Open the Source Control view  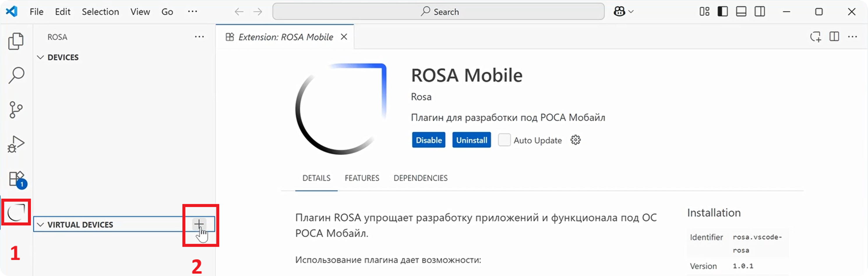click(16, 109)
